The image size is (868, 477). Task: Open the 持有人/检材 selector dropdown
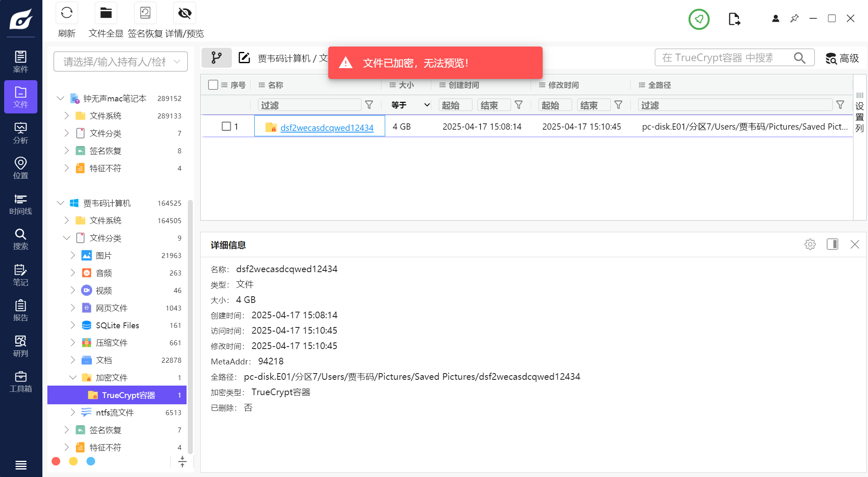pos(120,62)
